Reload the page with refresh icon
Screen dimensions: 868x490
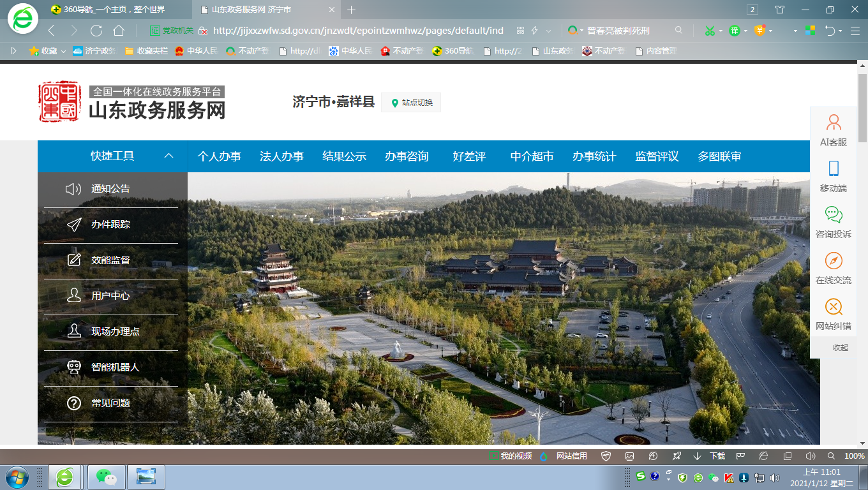pos(96,31)
